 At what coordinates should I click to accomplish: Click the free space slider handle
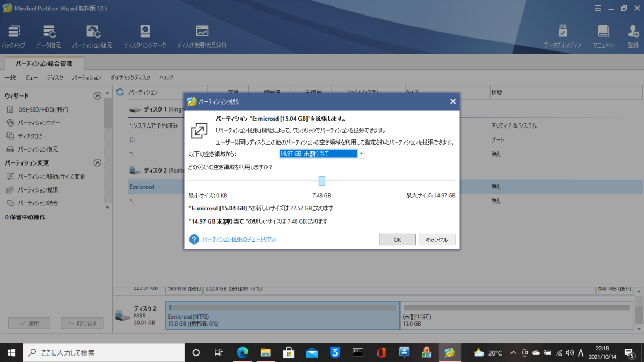pos(321,181)
